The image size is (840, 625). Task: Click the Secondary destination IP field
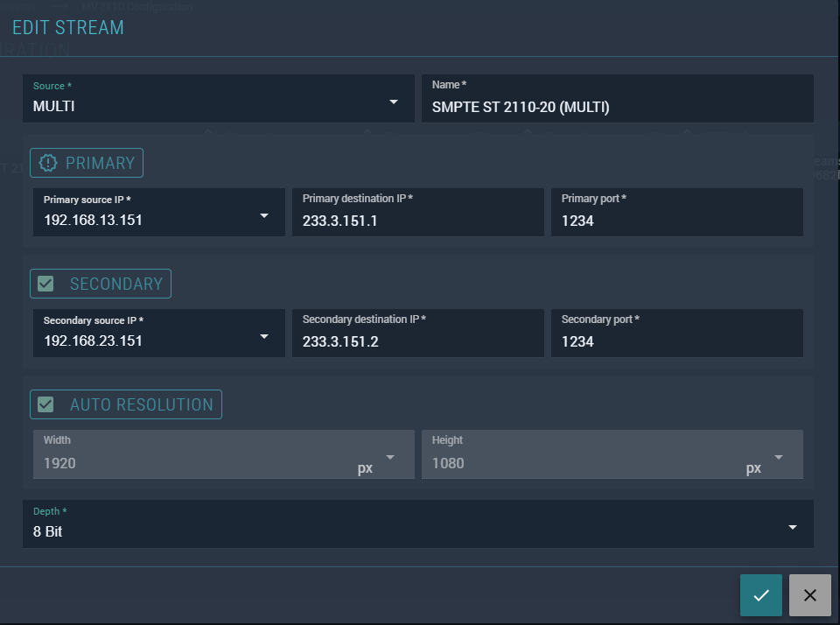pos(416,341)
